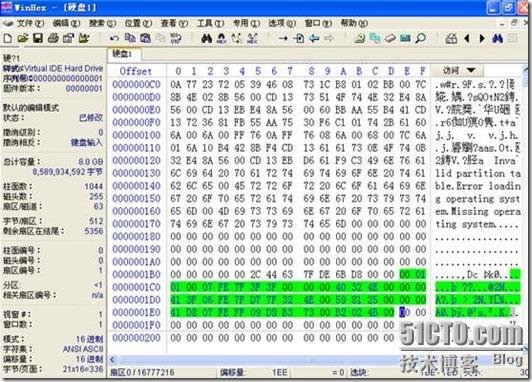Screen dimensions: 532x382
Task: Click the Copy block icon
Action: coord(130,38)
